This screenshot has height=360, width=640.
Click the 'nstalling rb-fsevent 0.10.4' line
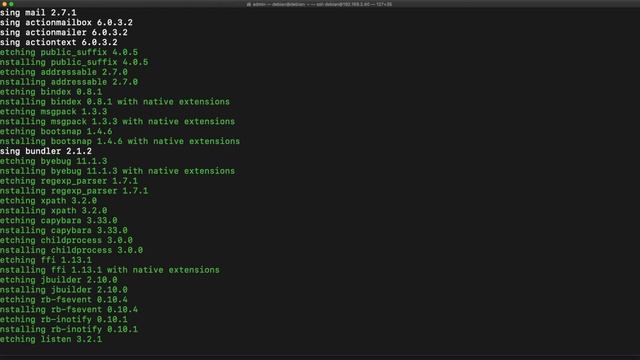69,309
